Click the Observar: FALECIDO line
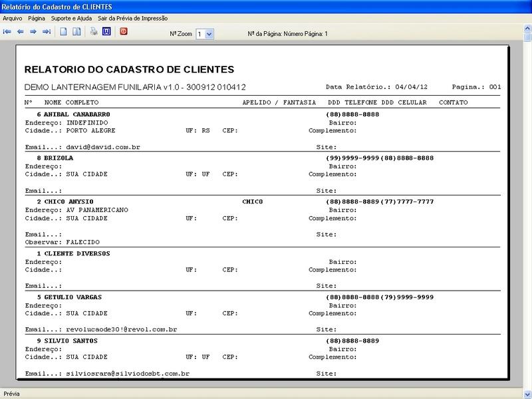This screenshot has width=532, height=399. pyautogui.click(x=63, y=242)
